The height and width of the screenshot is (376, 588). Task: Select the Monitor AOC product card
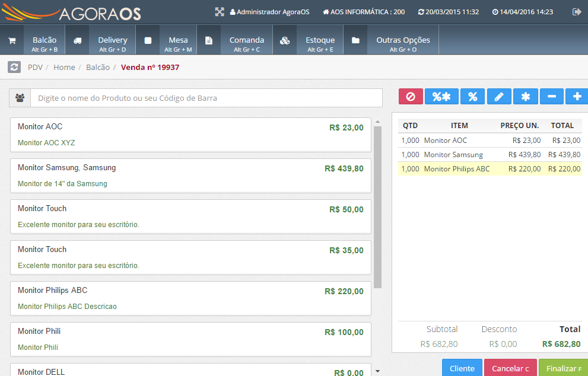(x=190, y=135)
